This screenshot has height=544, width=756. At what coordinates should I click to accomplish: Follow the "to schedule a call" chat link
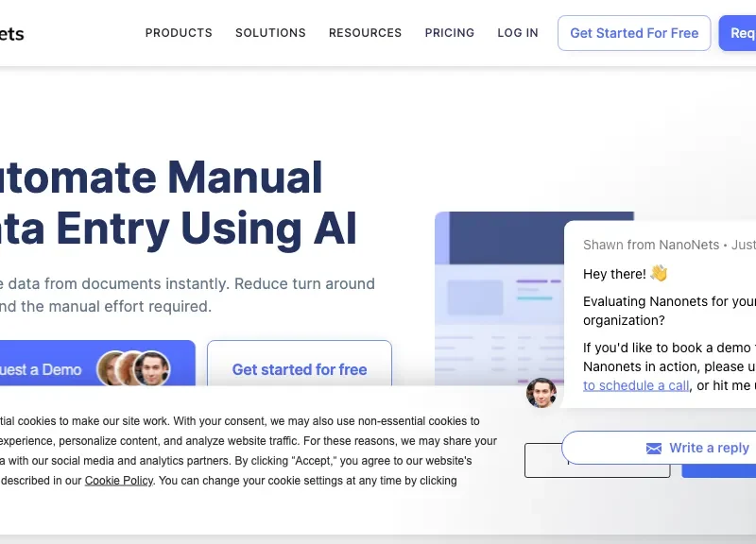pyautogui.click(x=636, y=385)
